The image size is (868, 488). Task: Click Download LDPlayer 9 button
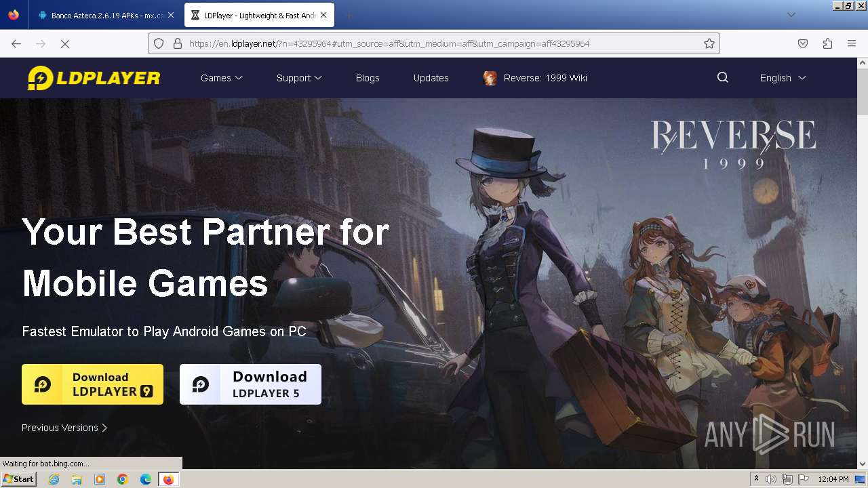click(x=92, y=384)
